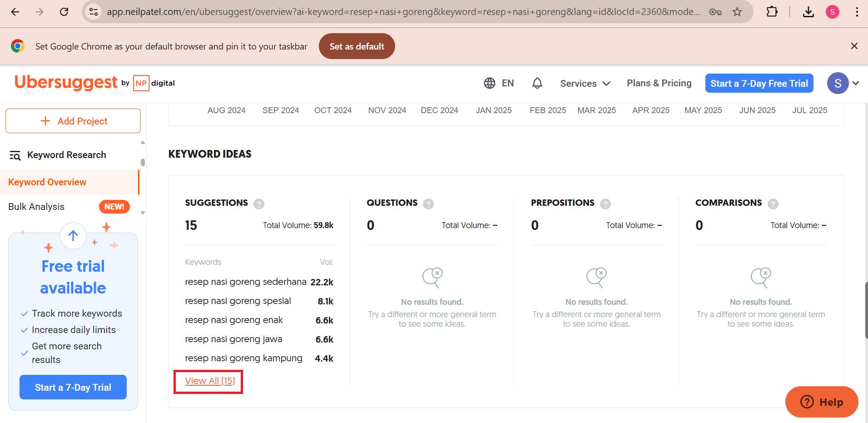Star this page as a bookmark

click(x=736, y=12)
